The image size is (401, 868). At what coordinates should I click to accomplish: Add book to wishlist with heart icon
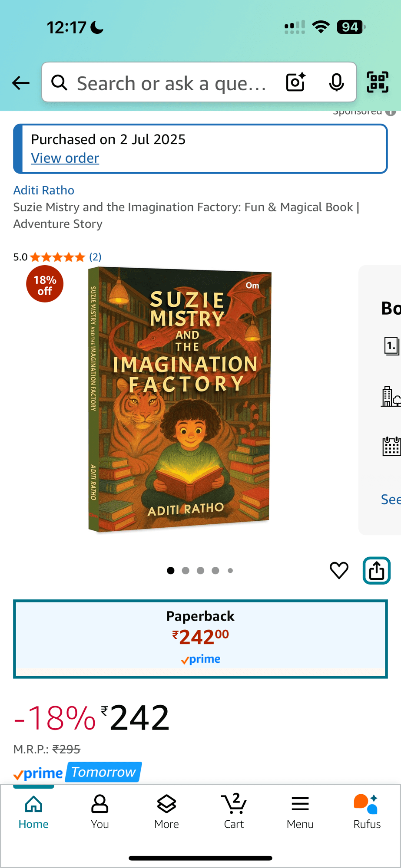click(339, 570)
